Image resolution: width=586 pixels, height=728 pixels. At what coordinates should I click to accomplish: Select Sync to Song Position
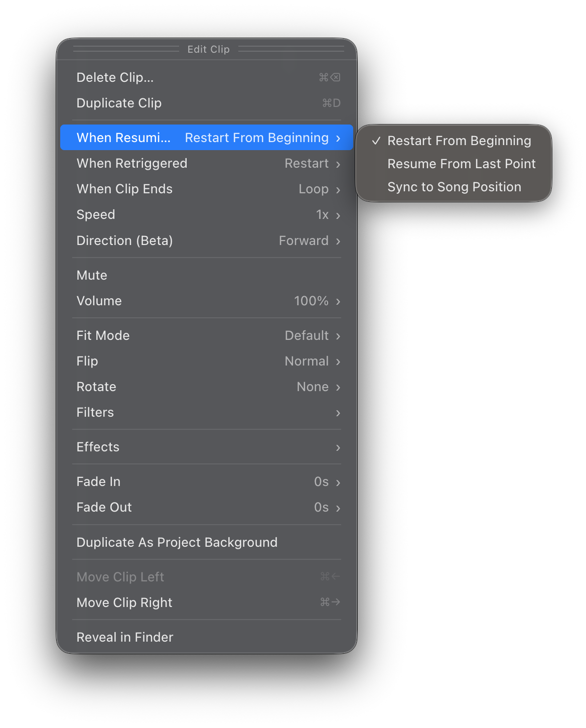click(454, 187)
